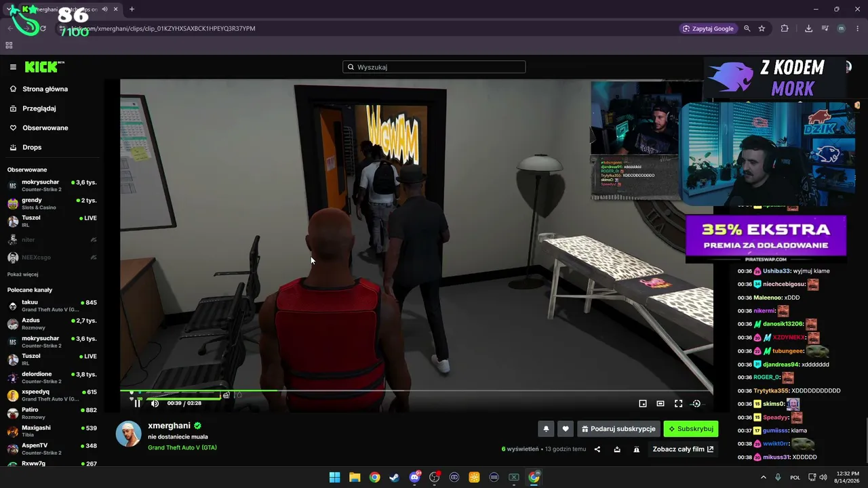
Task: Click Zapytaj Google button in address bar
Action: 709,28
